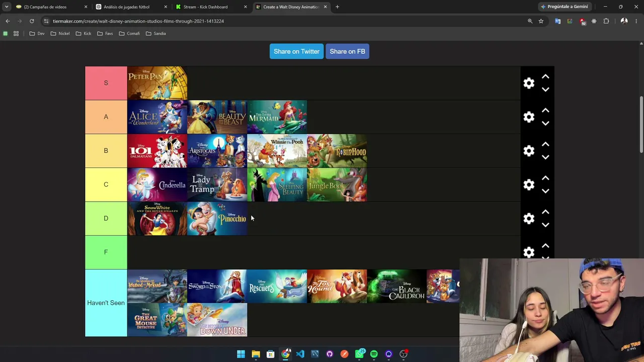Open settings gear for A tier
This screenshot has width=644, height=362.
point(529,117)
